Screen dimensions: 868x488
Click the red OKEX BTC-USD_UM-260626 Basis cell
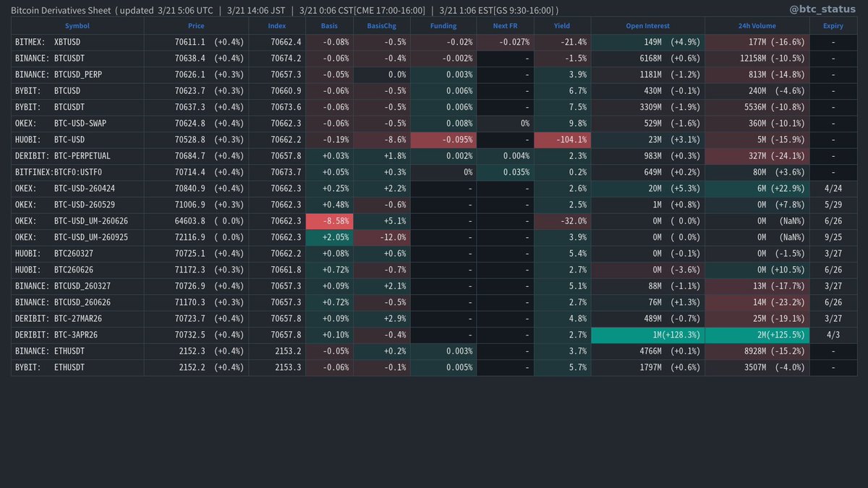(329, 221)
